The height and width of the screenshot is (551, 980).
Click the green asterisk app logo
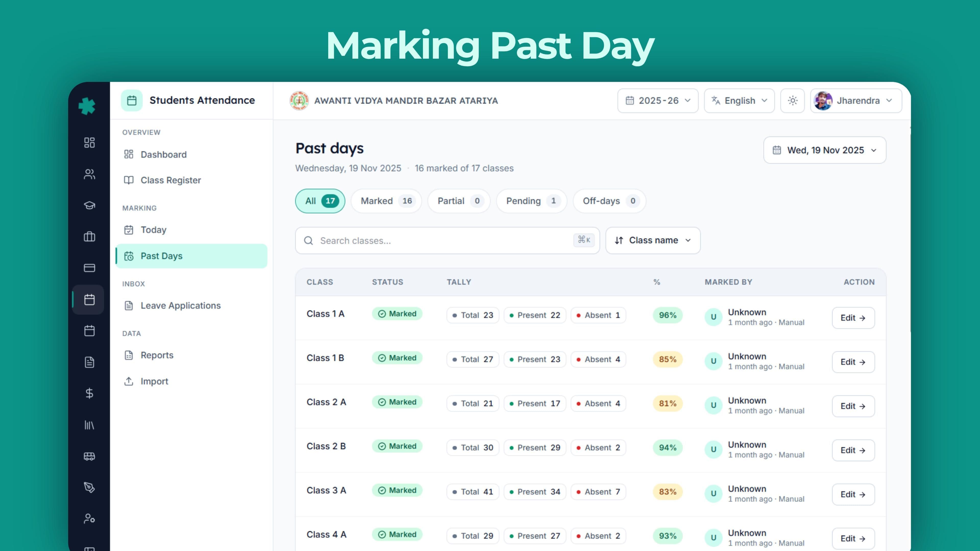click(x=87, y=106)
